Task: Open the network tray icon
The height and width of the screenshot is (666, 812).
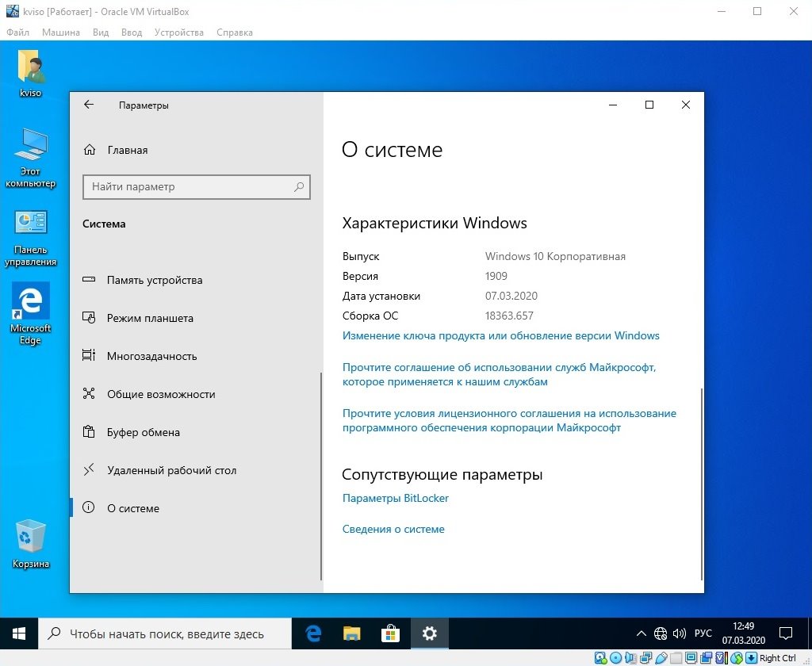Action: click(661, 633)
